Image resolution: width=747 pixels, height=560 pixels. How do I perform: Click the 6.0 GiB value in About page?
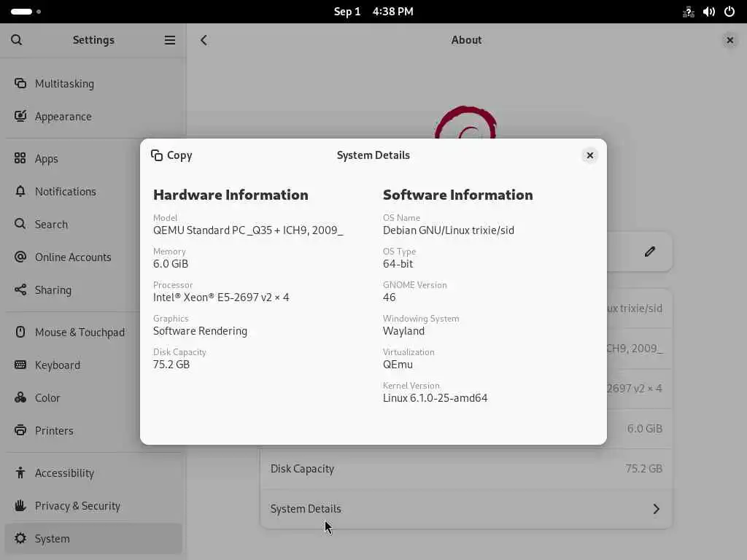644,429
